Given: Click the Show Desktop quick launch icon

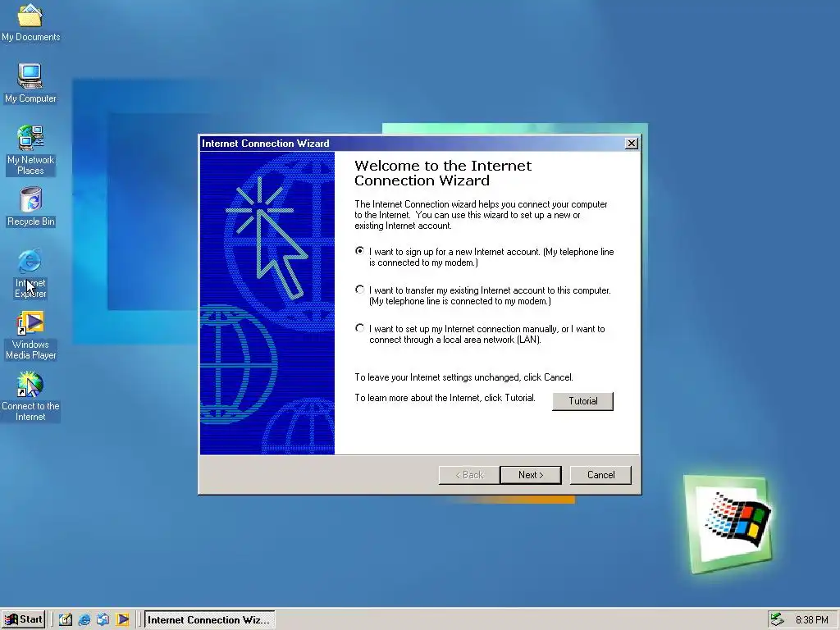Looking at the screenshot, I should (66, 619).
